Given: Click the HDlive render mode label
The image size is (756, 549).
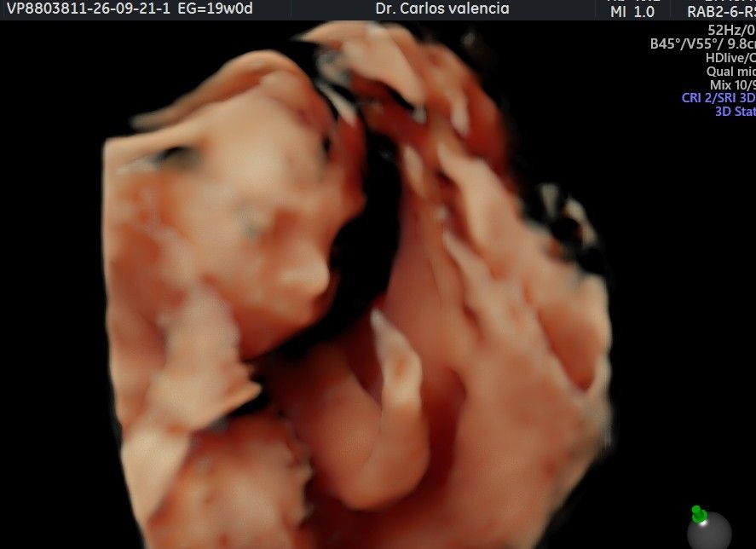Looking at the screenshot, I should [730, 58].
